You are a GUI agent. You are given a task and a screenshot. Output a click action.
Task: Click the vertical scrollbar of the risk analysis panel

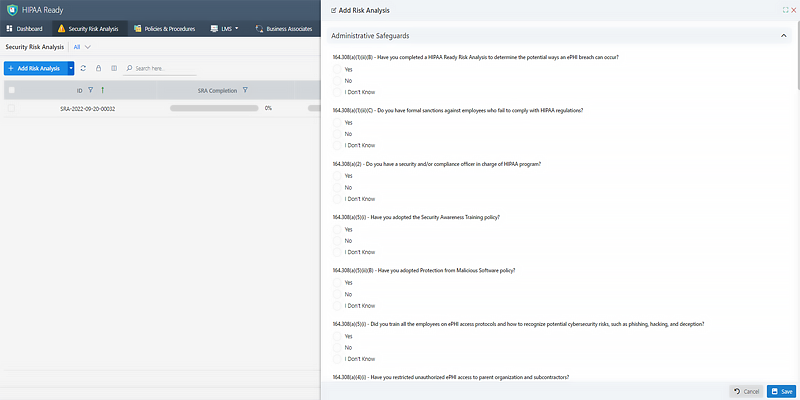tap(797, 56)
